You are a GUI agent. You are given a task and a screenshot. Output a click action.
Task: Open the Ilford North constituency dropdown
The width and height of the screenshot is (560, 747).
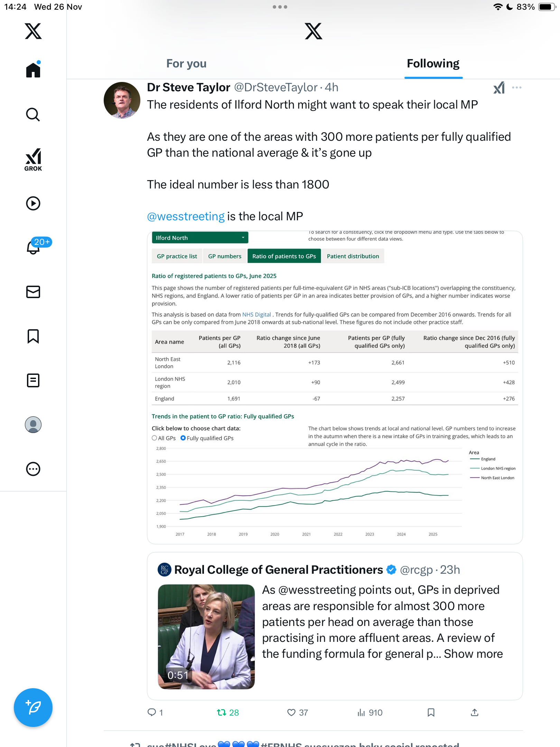200,238
